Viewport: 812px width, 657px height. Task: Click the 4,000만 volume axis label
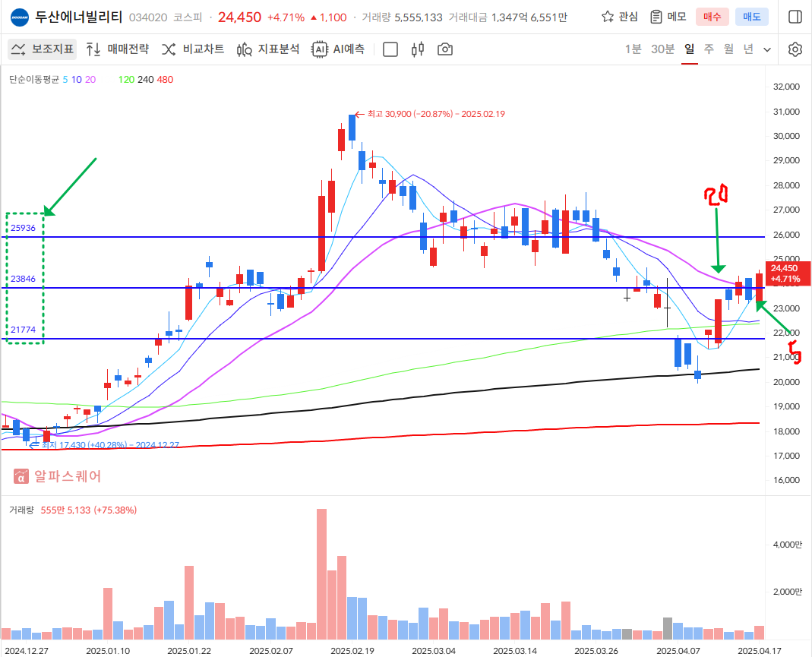tap(787, 545)
